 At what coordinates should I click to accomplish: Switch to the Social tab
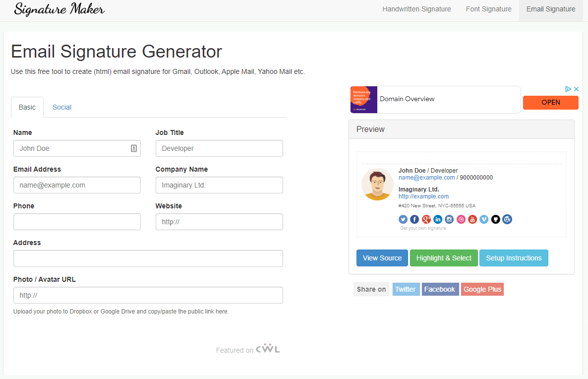coord(61,107)
